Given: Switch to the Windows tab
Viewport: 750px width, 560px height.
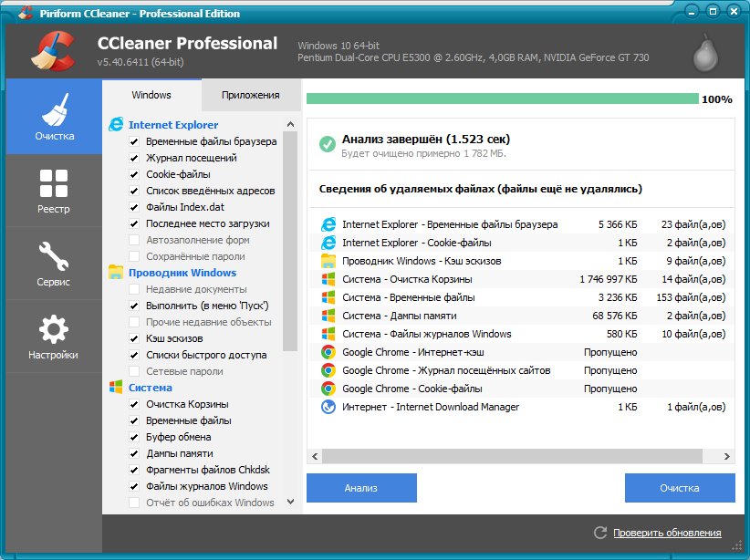Looking at the screenshot, I should [151, 95].
